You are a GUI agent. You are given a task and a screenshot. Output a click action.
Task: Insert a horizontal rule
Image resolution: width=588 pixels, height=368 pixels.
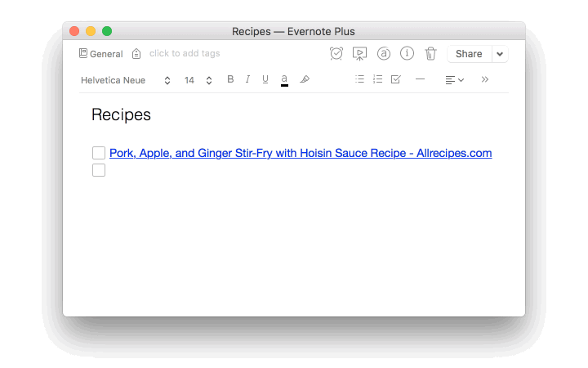421,79
